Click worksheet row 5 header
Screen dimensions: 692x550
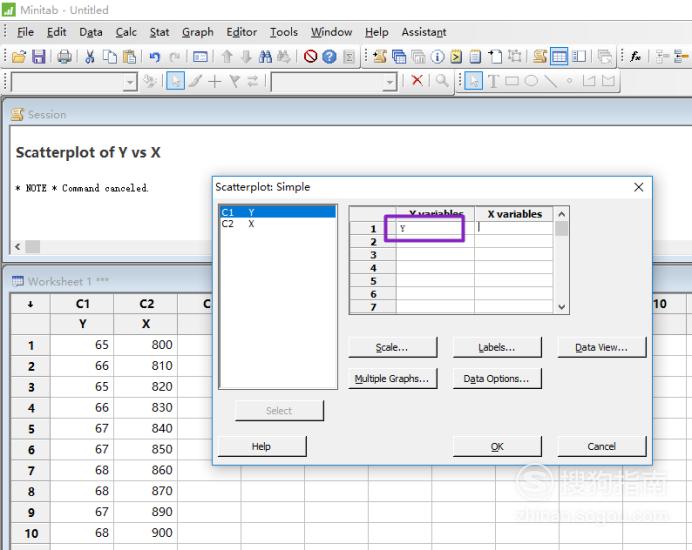coord(30,429)
